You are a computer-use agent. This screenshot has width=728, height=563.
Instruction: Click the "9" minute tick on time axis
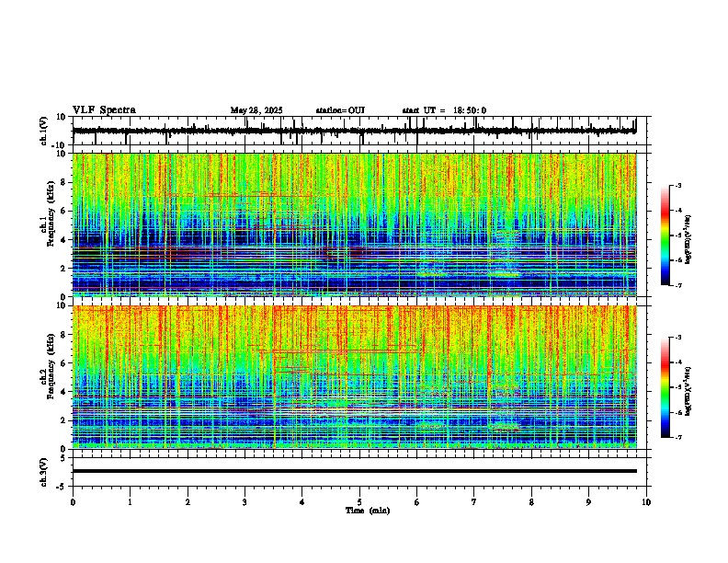588,502
